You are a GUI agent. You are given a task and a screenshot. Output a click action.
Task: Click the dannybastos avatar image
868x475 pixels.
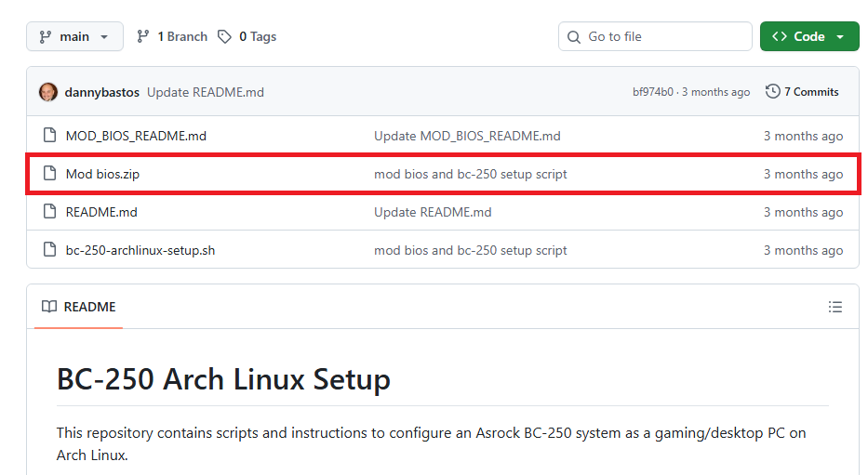(48, 92)
